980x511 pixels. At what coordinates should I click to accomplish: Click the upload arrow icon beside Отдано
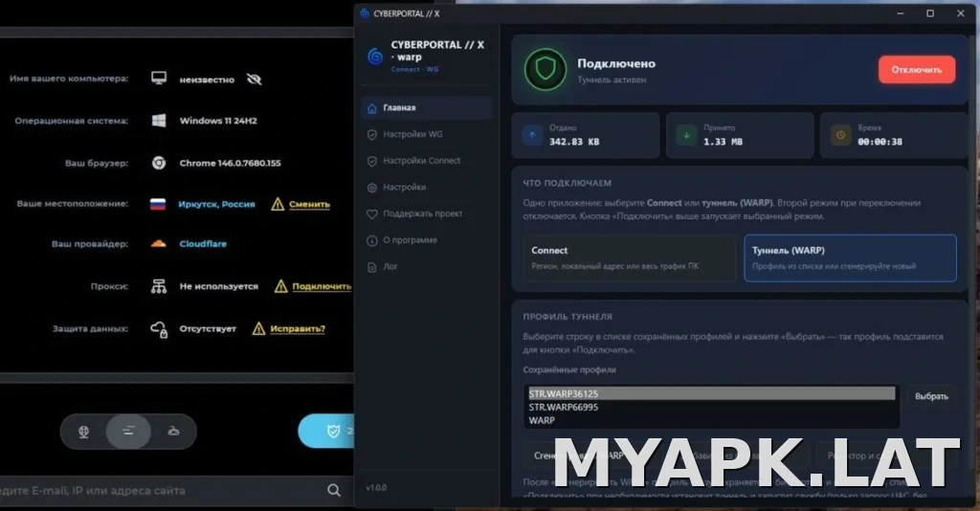pos(532,135)
